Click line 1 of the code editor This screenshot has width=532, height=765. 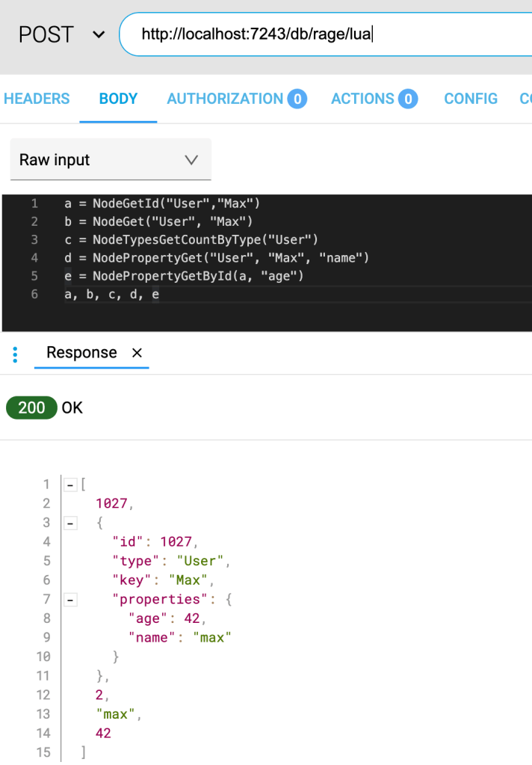point(162,203)
